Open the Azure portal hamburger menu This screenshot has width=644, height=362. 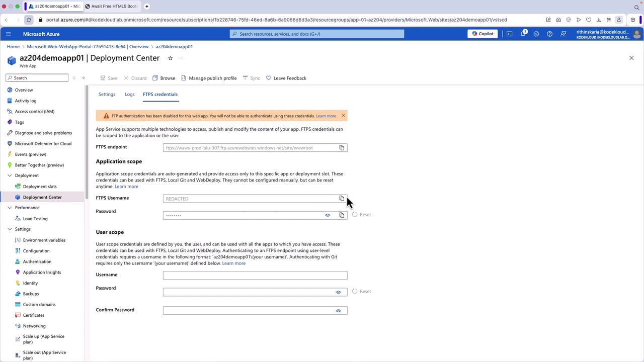(8, 34)
